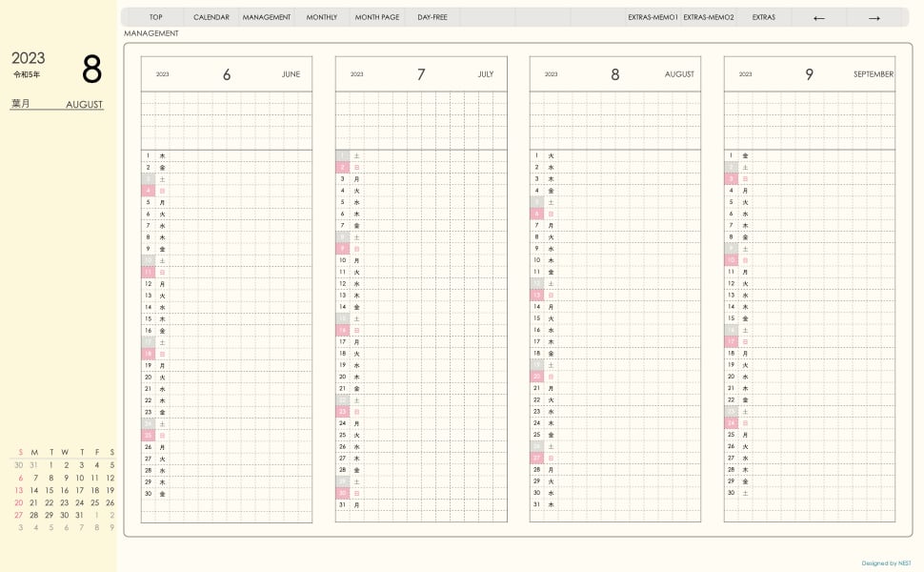Viewport: 924px width, 572px height.
Task: Open the TOP tab
Action: coord(155,17)
